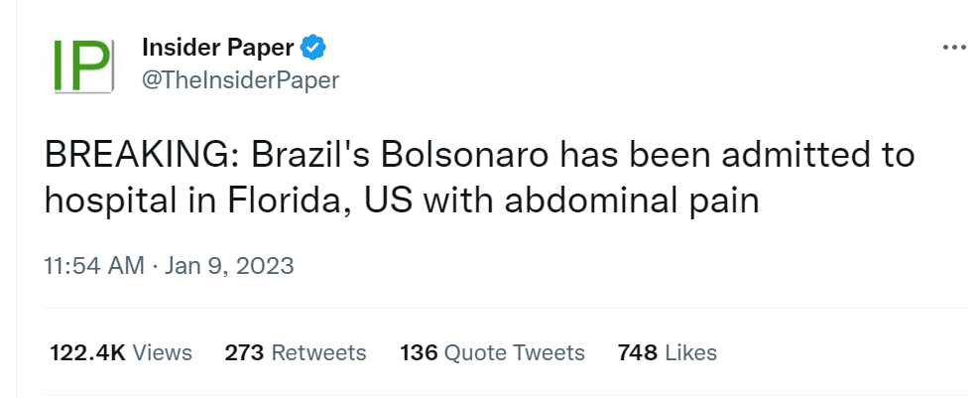Open the three-dot more options menu
This screenshot has width=980, height=398.
[x=953, y=47]
